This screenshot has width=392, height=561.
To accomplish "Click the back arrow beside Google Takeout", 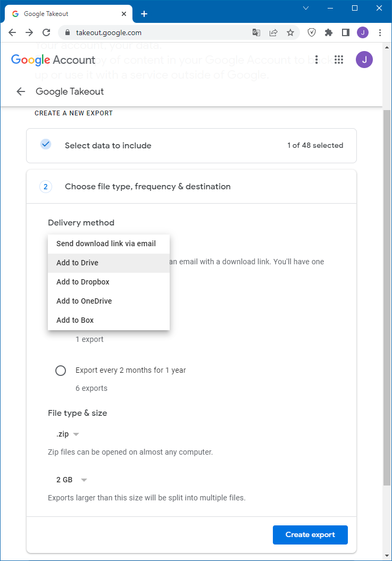I will (21, 91).
